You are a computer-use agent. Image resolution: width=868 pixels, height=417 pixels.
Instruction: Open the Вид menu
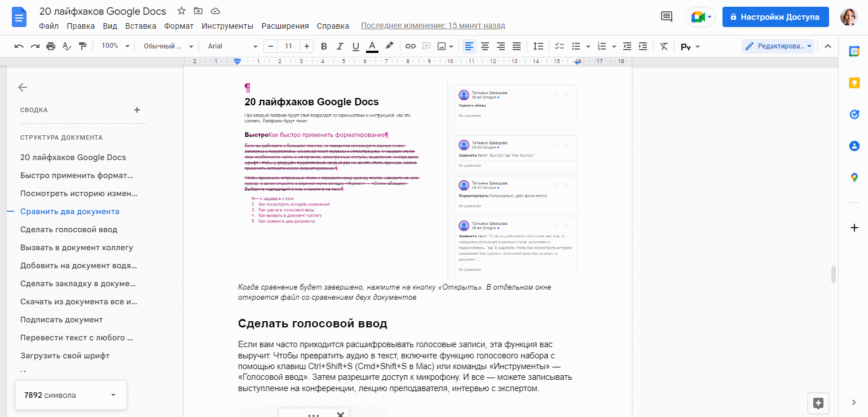click(x=110, y=26)
